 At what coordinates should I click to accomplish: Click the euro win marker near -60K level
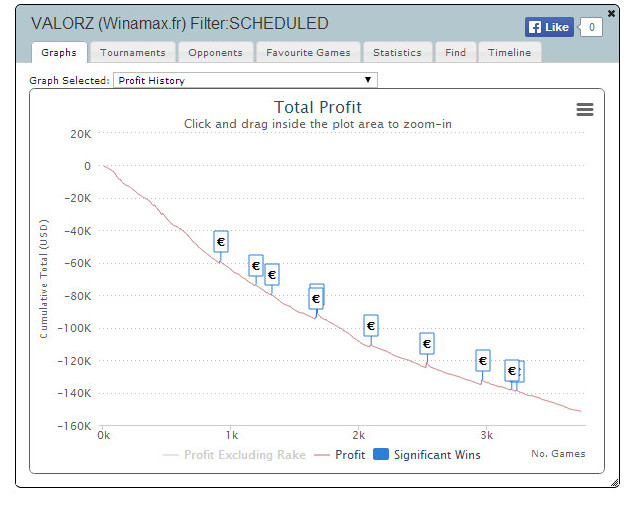256,266
